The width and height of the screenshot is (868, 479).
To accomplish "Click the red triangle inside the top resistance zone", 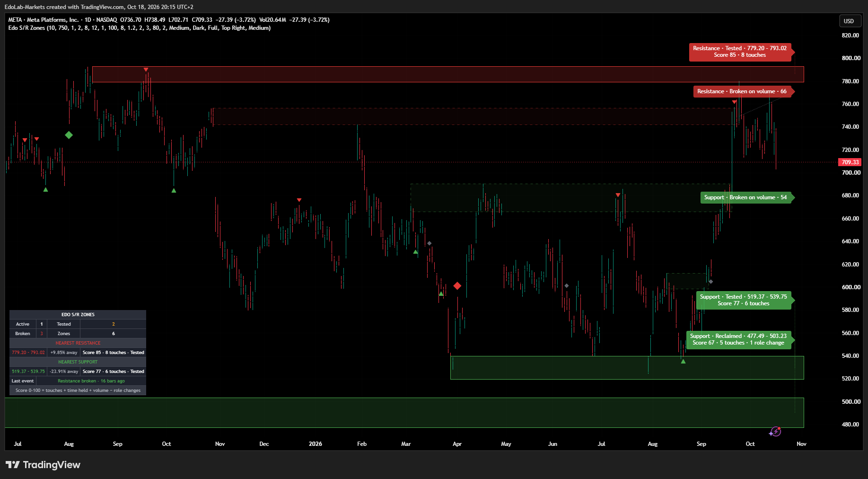I will coord(146,70).
